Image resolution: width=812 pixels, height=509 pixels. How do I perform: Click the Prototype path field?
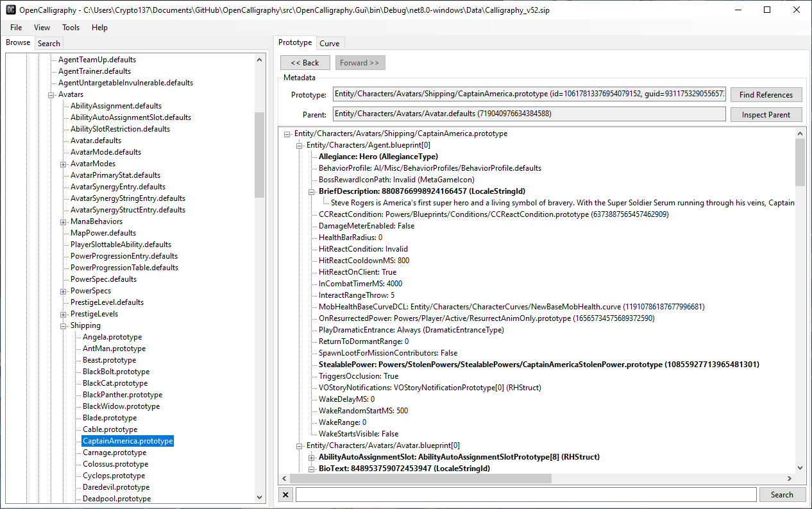click(x=529, y=94)
